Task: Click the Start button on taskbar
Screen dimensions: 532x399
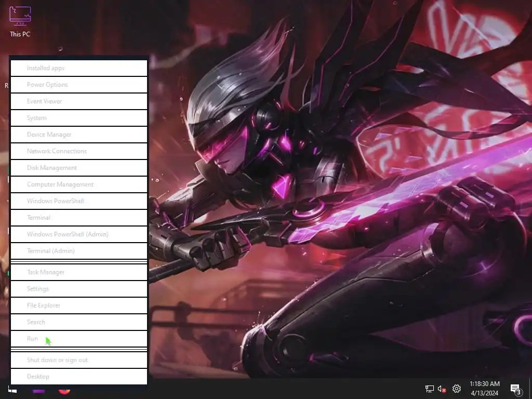Action: 12,390
